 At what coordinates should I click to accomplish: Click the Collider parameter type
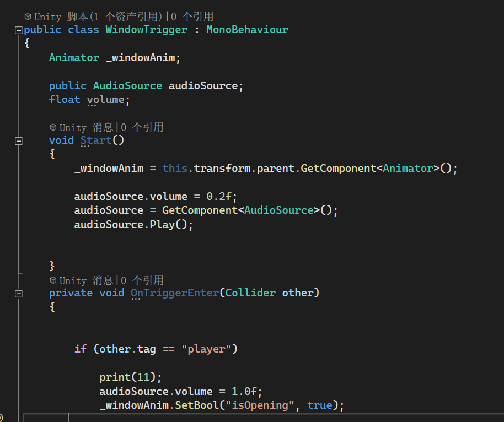(250, 293)
